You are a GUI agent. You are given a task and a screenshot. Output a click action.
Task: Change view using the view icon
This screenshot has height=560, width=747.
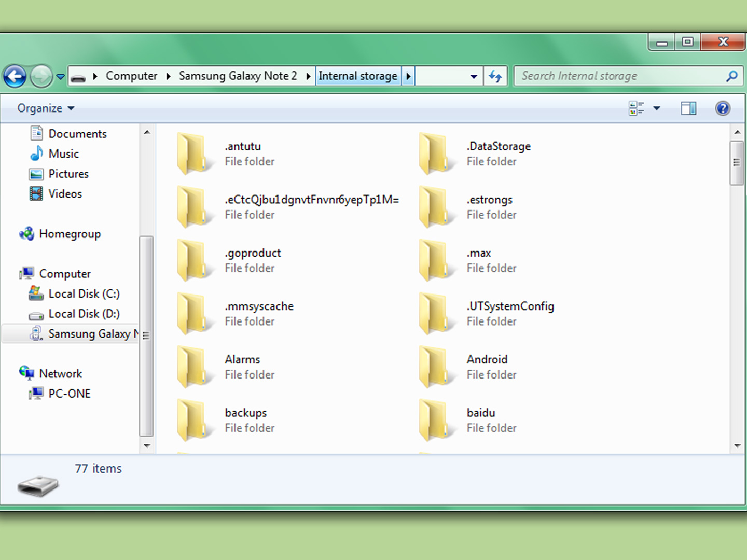637,108
